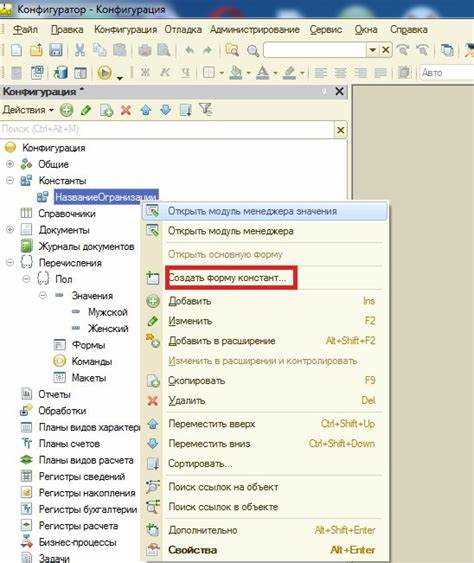Click the filter funnel icon in configuration toolbar

206,110
